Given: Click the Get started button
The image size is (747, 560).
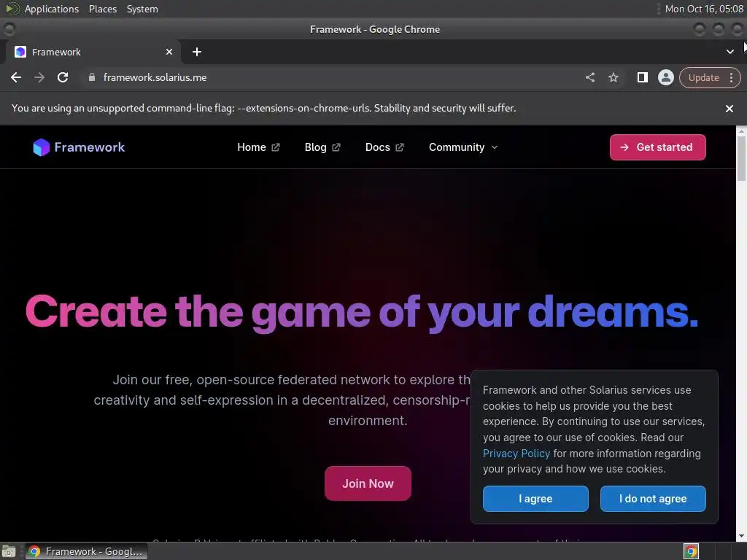Looking at the screenshot, I should click(657, 147).
